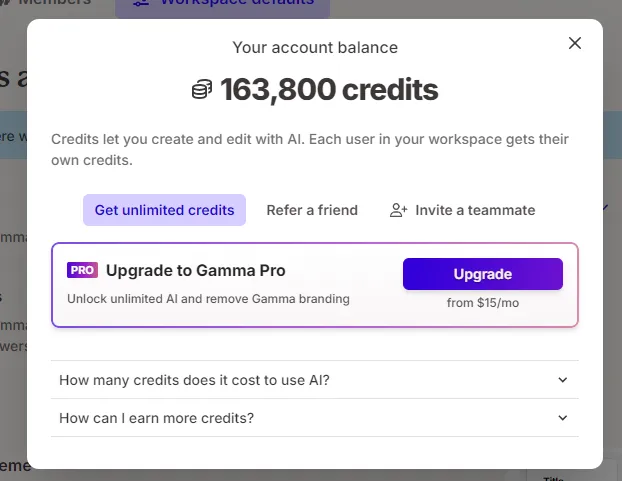The height and width of the screenshot is (481, 622).
Task: Click Unlock unlimited AI description text
Action: click(x=208, y=299)
